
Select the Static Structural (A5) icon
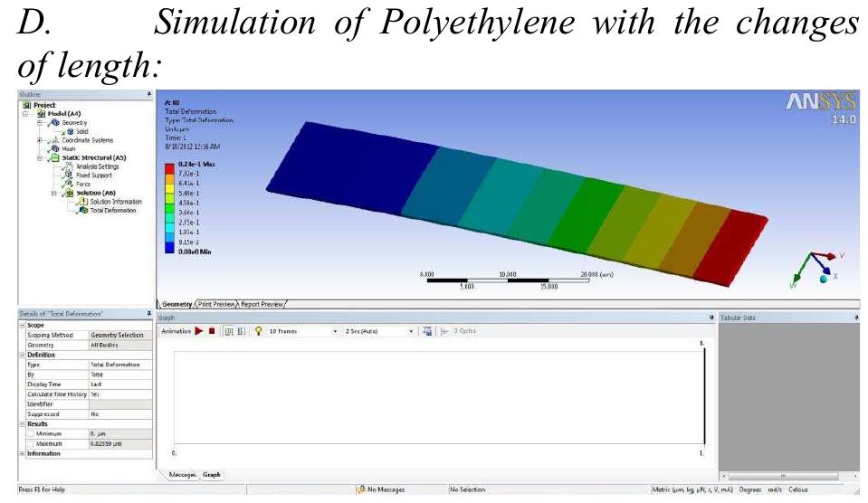(55, 157)
